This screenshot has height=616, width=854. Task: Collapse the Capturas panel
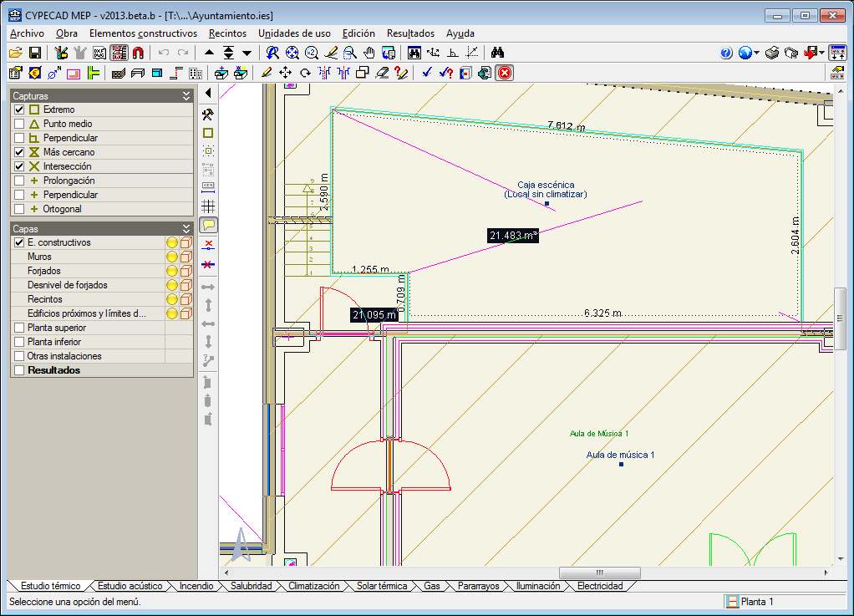(186, 96)
